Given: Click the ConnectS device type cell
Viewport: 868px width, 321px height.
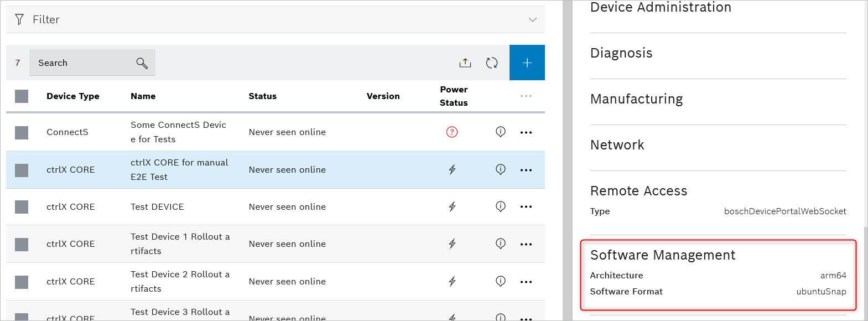Looking at the screenshot, I should (x=67, y=132).
